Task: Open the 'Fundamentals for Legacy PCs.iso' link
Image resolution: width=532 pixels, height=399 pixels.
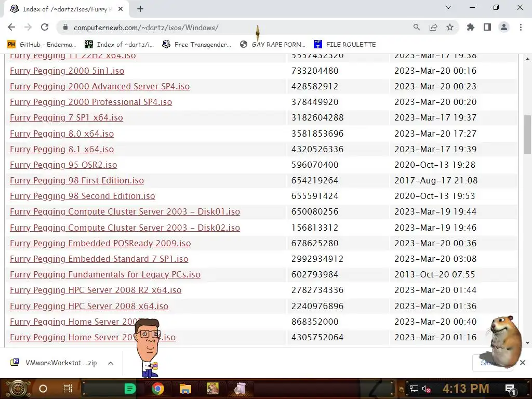Action: [x=105, y=274]
